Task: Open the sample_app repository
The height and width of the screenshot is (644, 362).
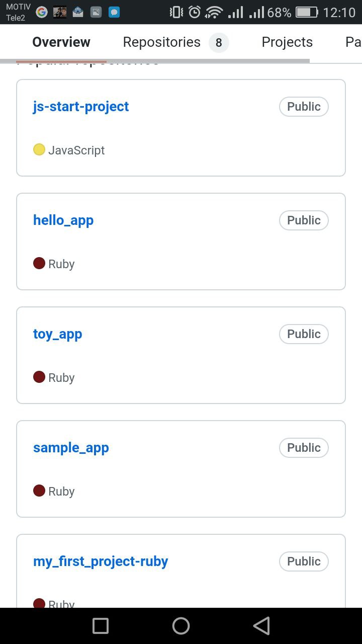Action: tap(71, 448)
